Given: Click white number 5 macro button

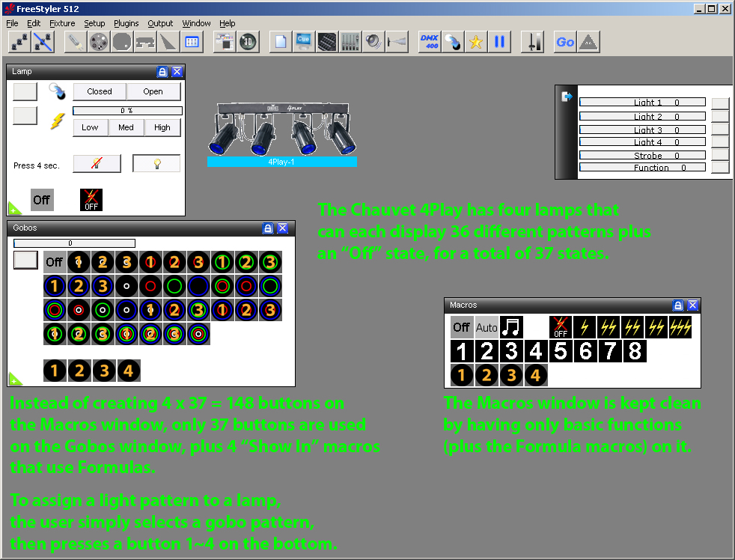Looking at the screenshot, I should click(561, 351).
